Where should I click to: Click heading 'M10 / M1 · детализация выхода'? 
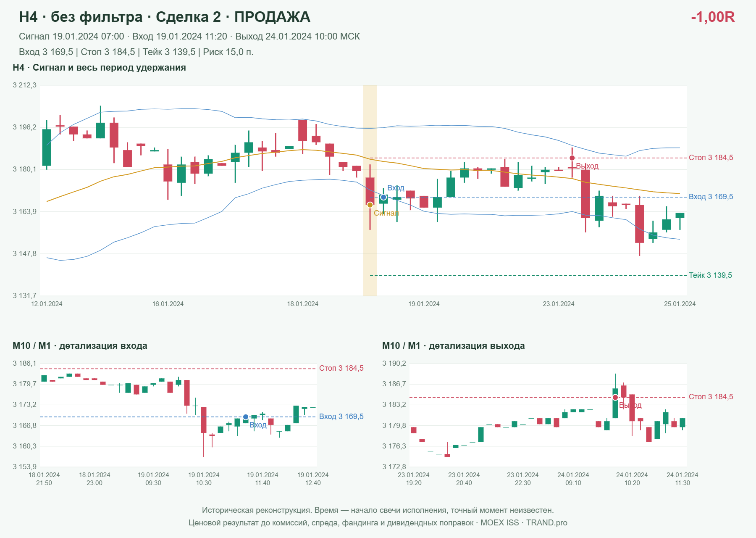(454, 346)
